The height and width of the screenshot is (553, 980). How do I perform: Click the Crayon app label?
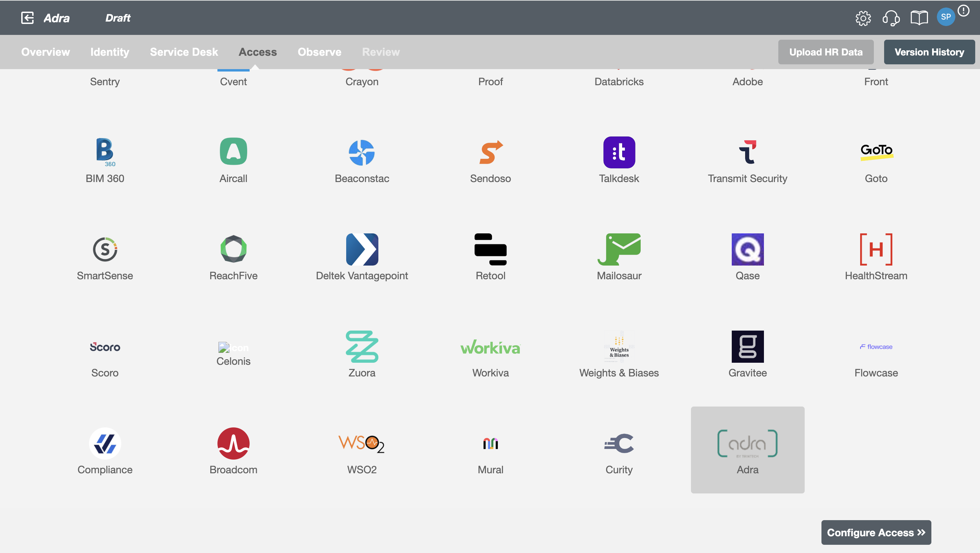click(x=362, y=82)
